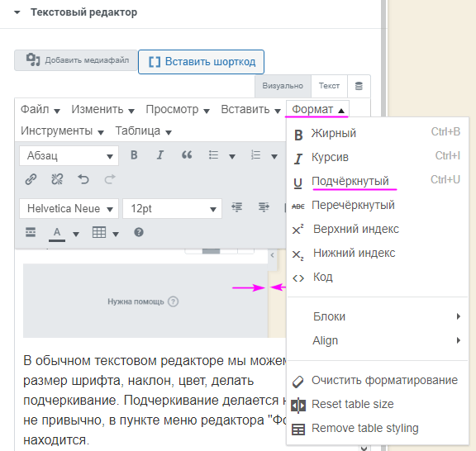Open the Просмотр menu
The width and height of the screenshot is (476, 451).
coord(178,109)
